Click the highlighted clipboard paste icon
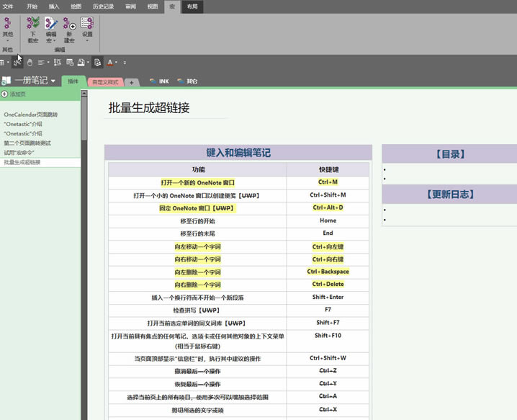 point(97,63)
